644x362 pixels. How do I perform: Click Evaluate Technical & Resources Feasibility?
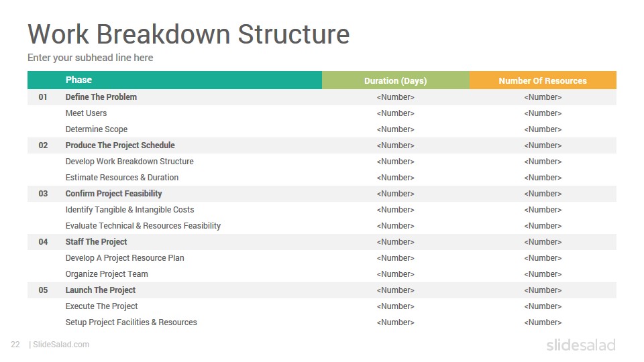tap(143, 226)
